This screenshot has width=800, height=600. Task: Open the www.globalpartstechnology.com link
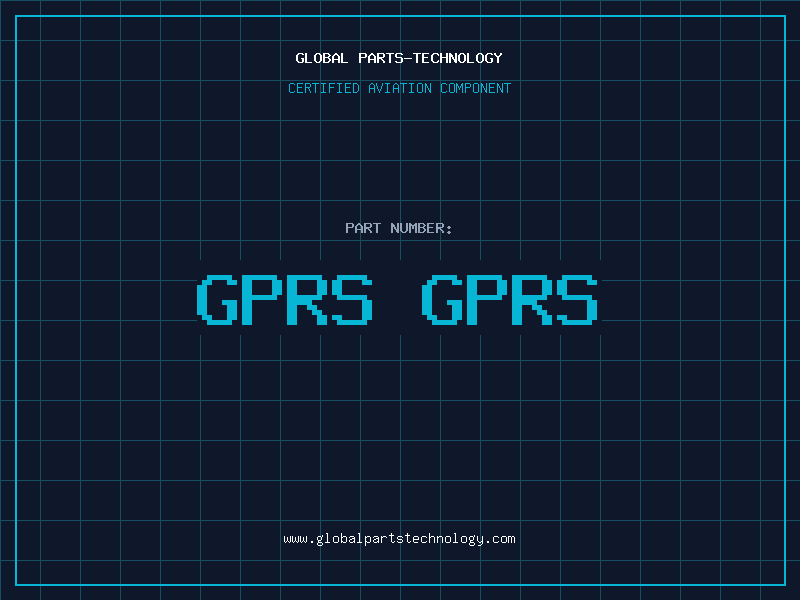coord(399,539)
